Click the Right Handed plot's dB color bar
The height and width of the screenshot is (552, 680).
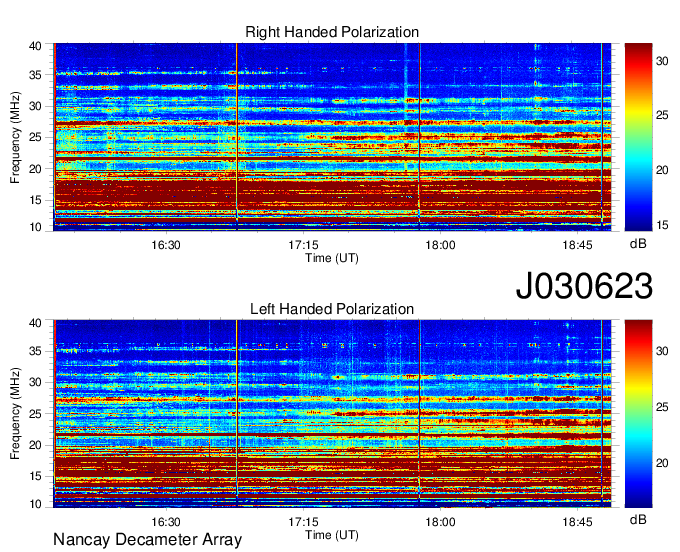point(638,137)
